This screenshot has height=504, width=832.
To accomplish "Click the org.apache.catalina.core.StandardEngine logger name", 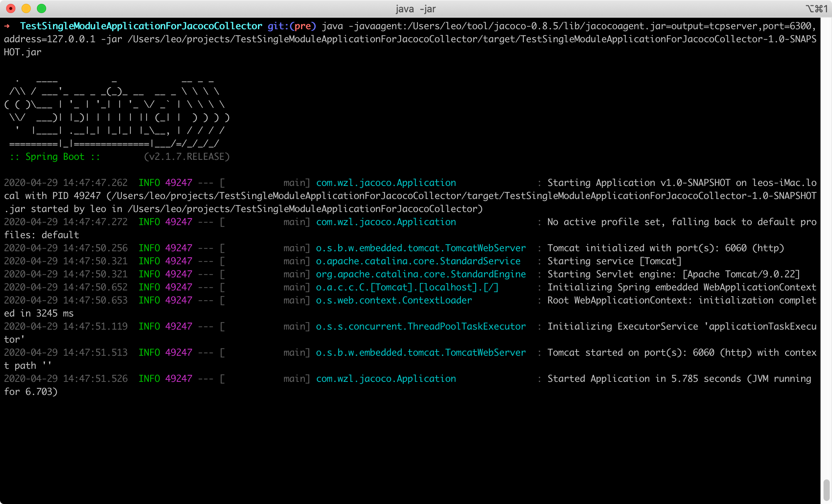I will [x=421, y=274].
